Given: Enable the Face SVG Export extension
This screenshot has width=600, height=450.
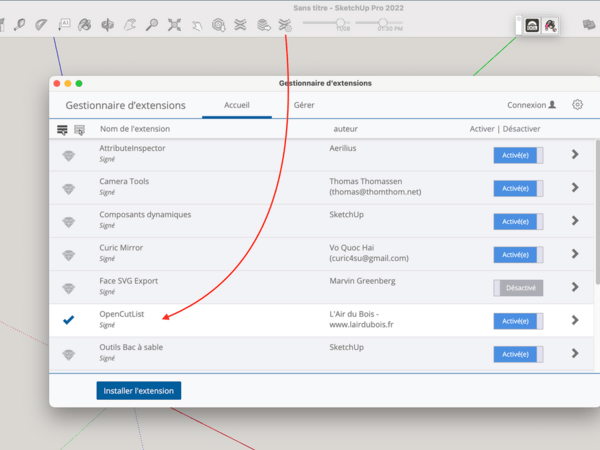Looking at the screenshot, I should tap(518, 287).
